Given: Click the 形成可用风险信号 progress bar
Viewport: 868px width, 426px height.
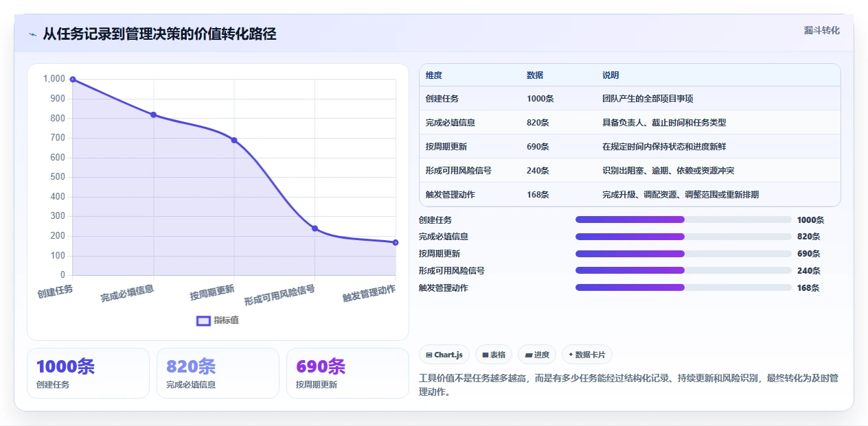Looking at the screenshot, I should click(x=683, y=270).
